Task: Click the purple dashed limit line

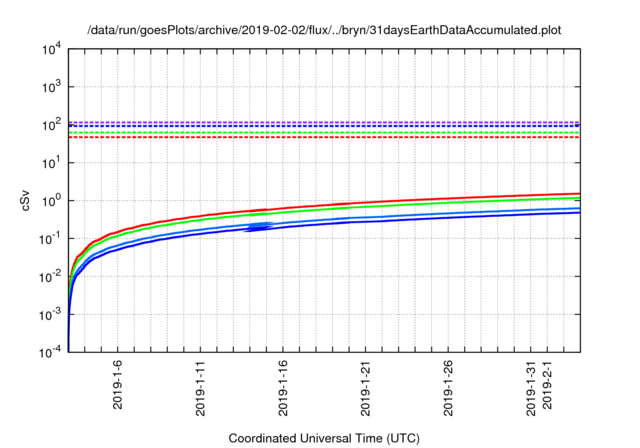Action: pos(324,122)
